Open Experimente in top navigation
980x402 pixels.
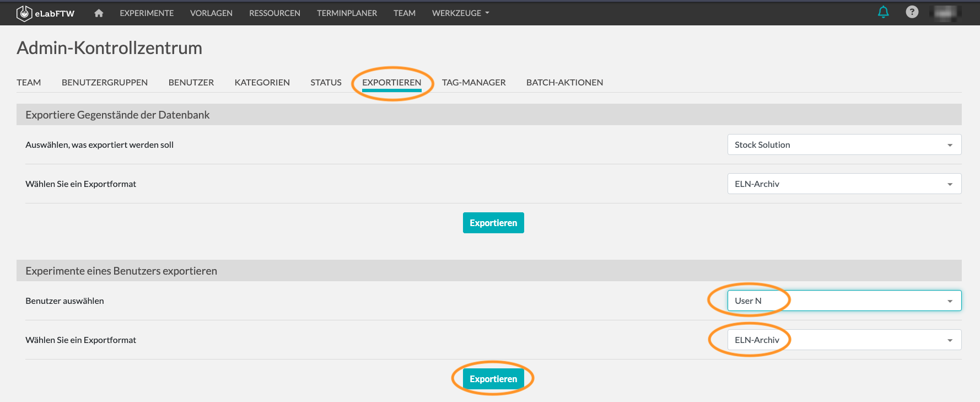click(x=147, y=13)
